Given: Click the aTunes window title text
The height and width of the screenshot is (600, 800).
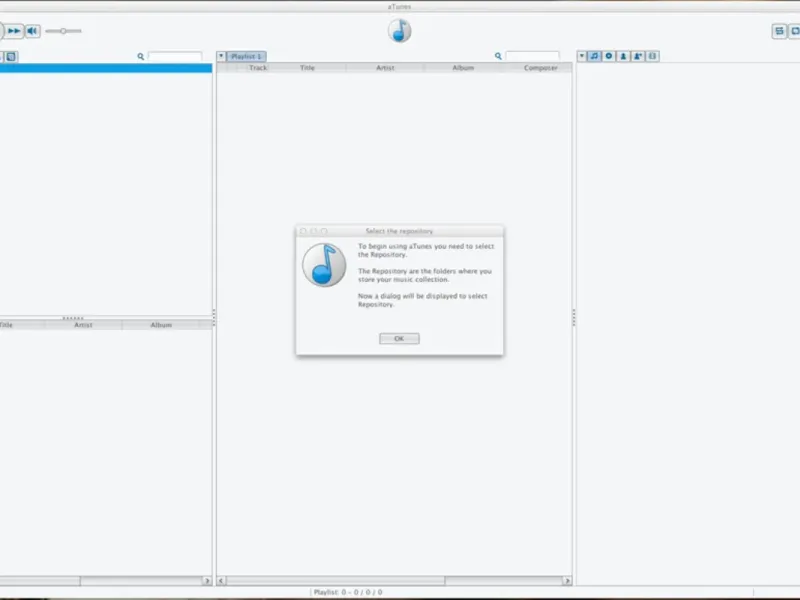Looking at the screenshot, I should (399, 7).
